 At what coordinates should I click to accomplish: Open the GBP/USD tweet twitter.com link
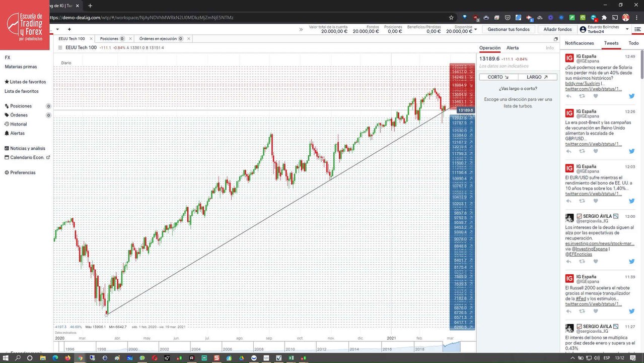tap(593, 144)
